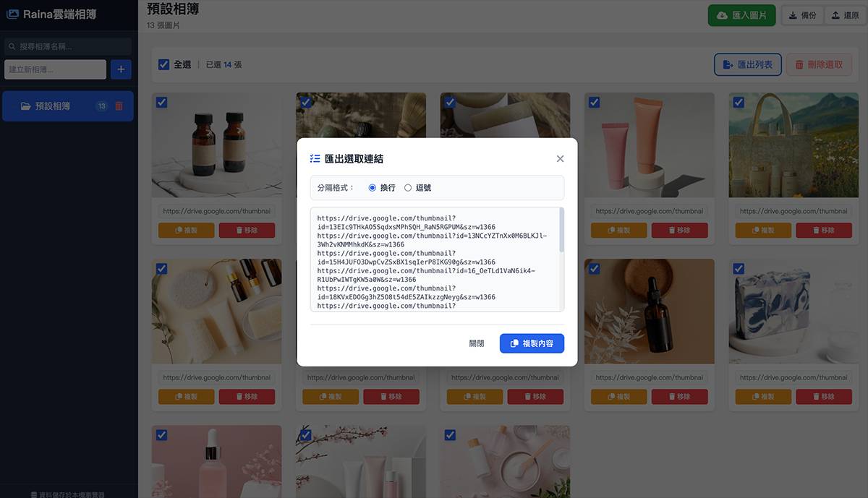Delete 預設相簿 via the trash icon
Screen dimensions: 868x498
click(119, 106)
